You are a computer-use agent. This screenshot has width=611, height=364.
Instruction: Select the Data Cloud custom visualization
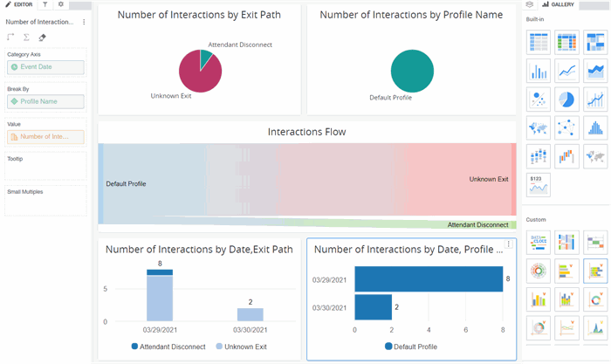click(x=539, y=241)
